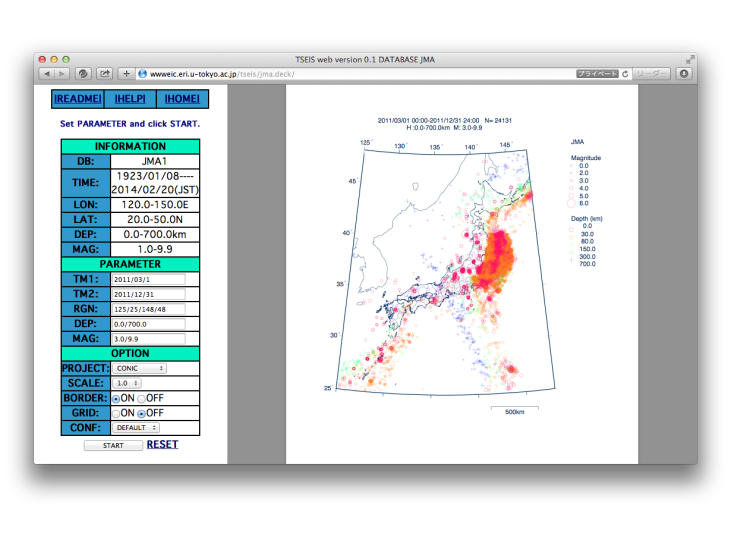The height and width of the screenshot is (549, 731).
Task: Click the iCloud tabs toolbar icon
Action: pos(83,74)
